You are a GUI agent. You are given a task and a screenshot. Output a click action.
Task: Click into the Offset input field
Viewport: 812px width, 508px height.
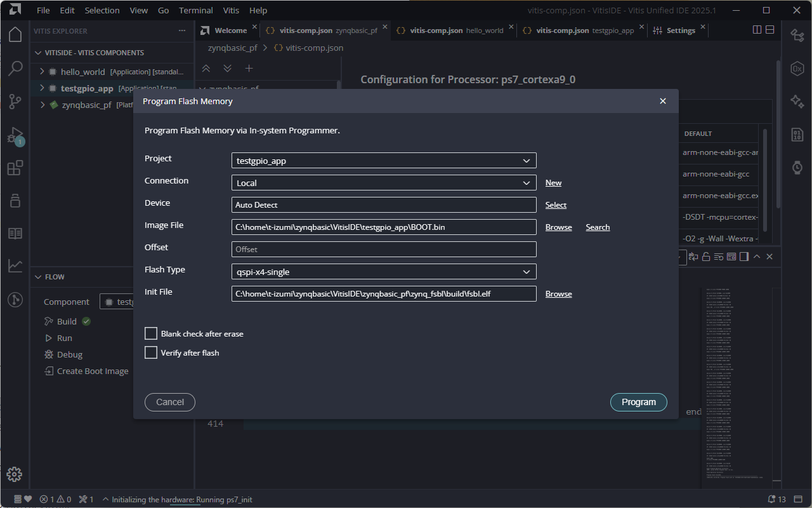pyautogui.click(x=384, y=250)
